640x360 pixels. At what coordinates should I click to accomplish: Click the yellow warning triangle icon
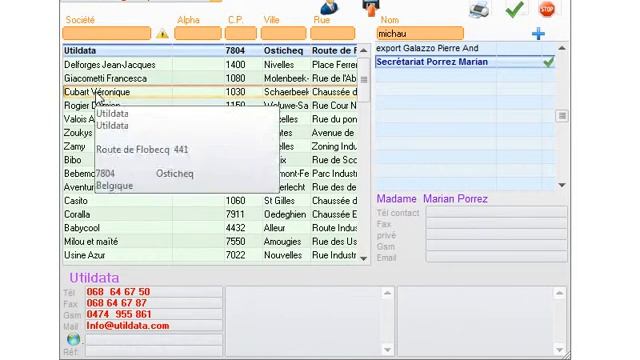162,34
